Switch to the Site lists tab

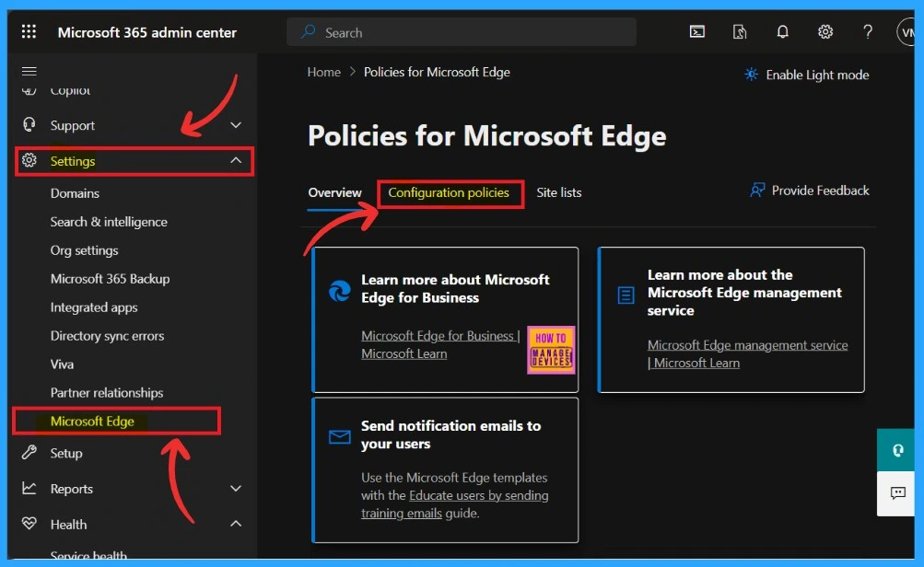tap(558, 192)
